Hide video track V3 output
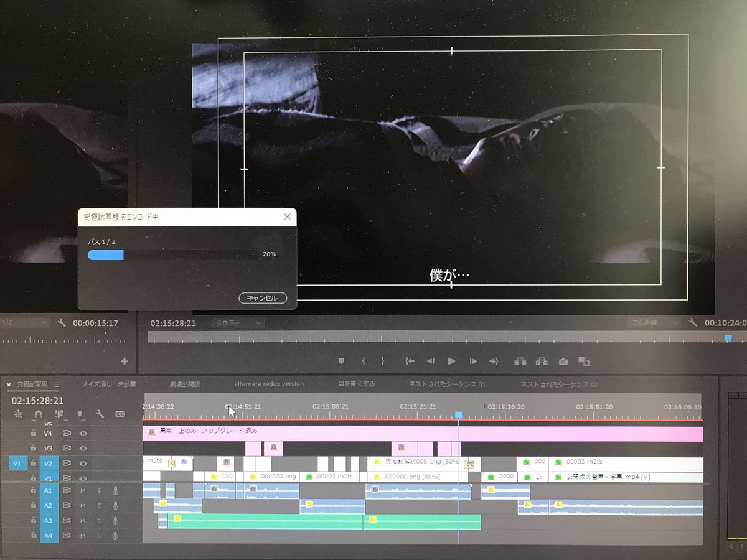Viewport: 747px width, 560px height. coord(83,448)
